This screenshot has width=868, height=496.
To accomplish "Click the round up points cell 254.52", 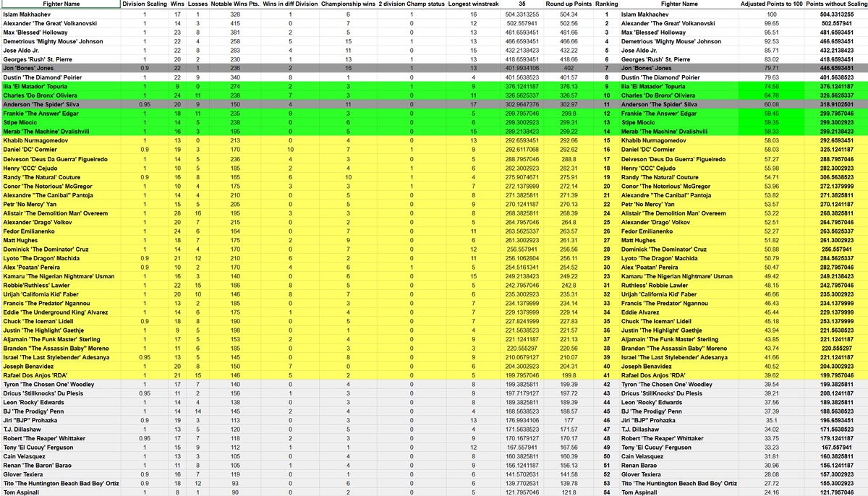I will 569,268.
